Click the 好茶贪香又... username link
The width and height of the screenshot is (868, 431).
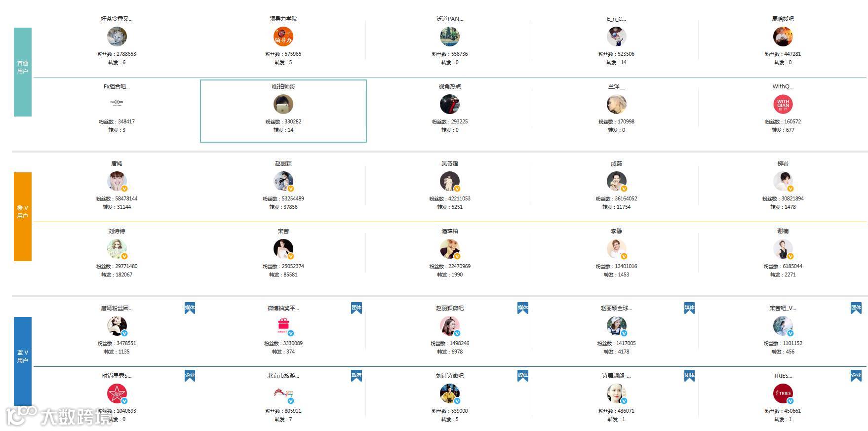[117, 19]
